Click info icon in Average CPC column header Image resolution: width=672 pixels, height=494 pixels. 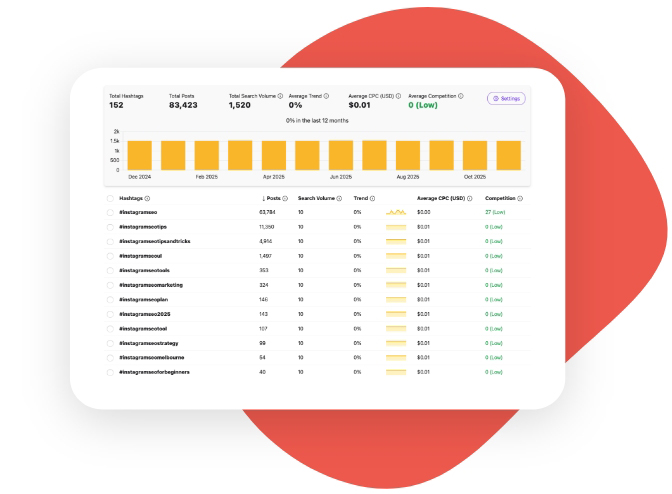pyautogui.click(x=470, y=198)
